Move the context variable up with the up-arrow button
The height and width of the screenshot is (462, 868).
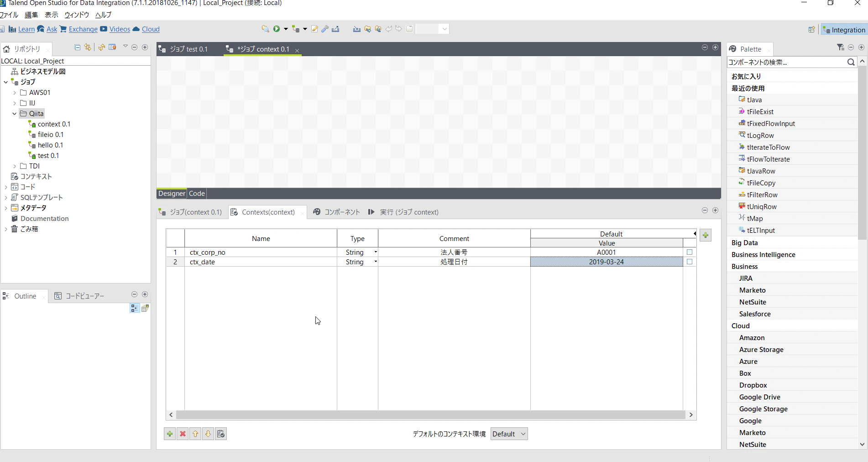pos(195,434)
